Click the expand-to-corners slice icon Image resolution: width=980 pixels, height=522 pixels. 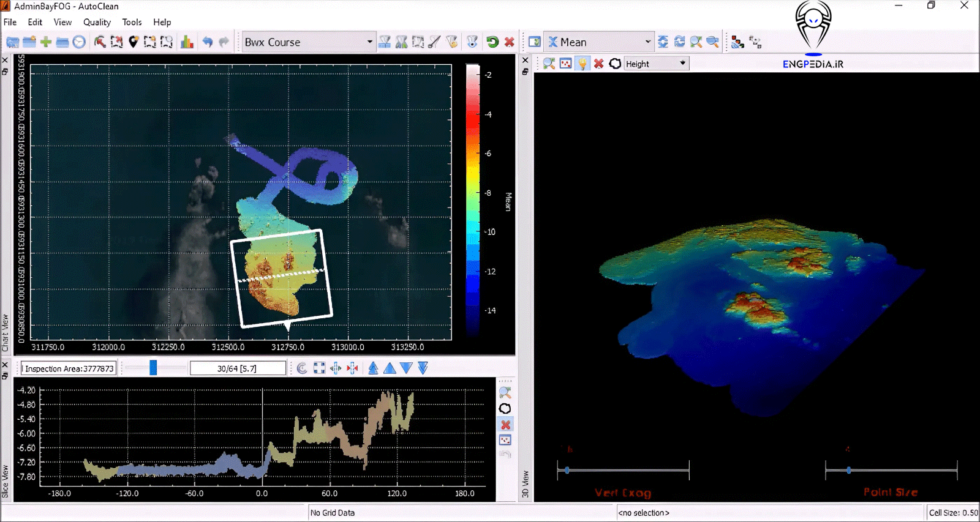pyautogui.click(x=319, y=368)
